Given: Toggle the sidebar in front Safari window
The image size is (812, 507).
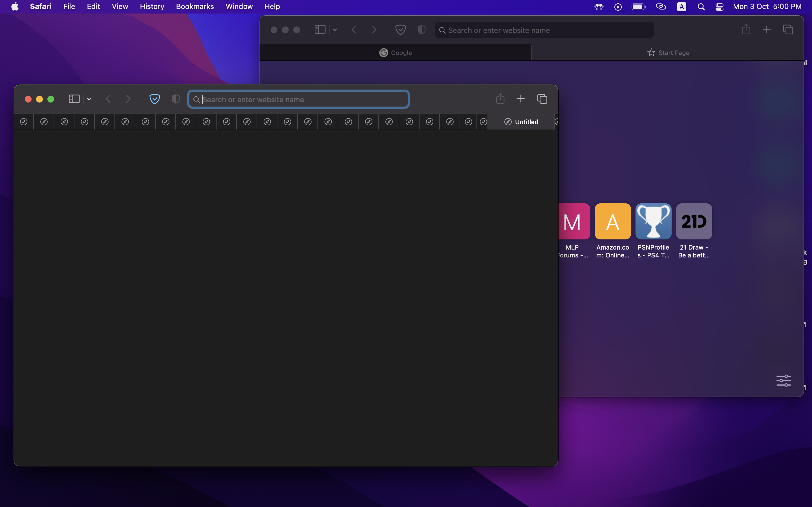Looking at the screenshot, I should point(74,99).
